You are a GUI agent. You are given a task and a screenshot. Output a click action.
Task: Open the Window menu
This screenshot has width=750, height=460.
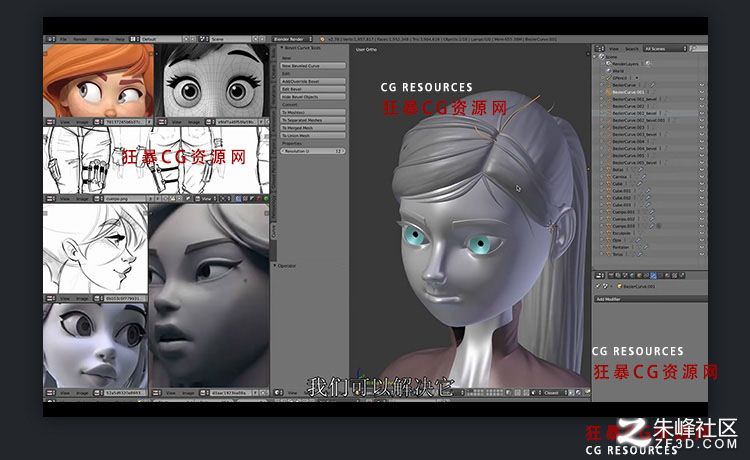[100, 39]
